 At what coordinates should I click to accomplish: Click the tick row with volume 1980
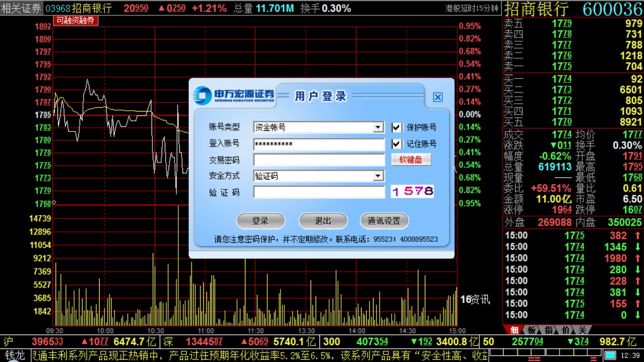point(573,258)
